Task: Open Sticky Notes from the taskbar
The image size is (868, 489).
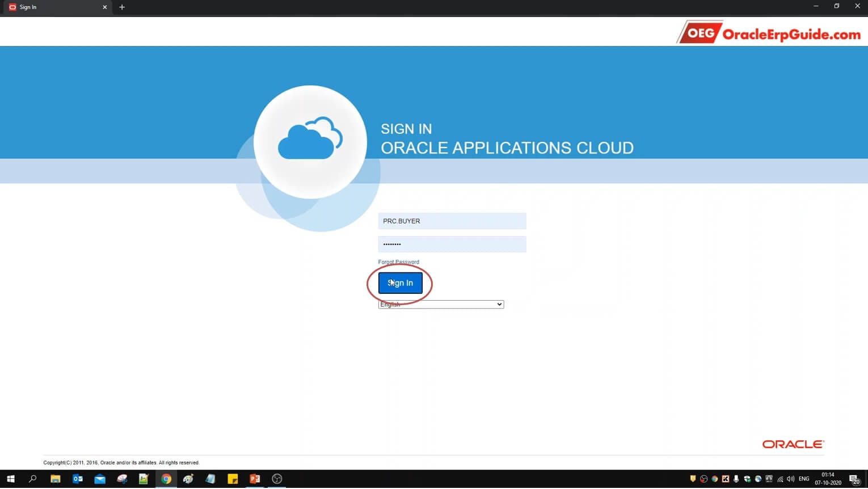Action: pyautogui.click(x=233, y=479)
